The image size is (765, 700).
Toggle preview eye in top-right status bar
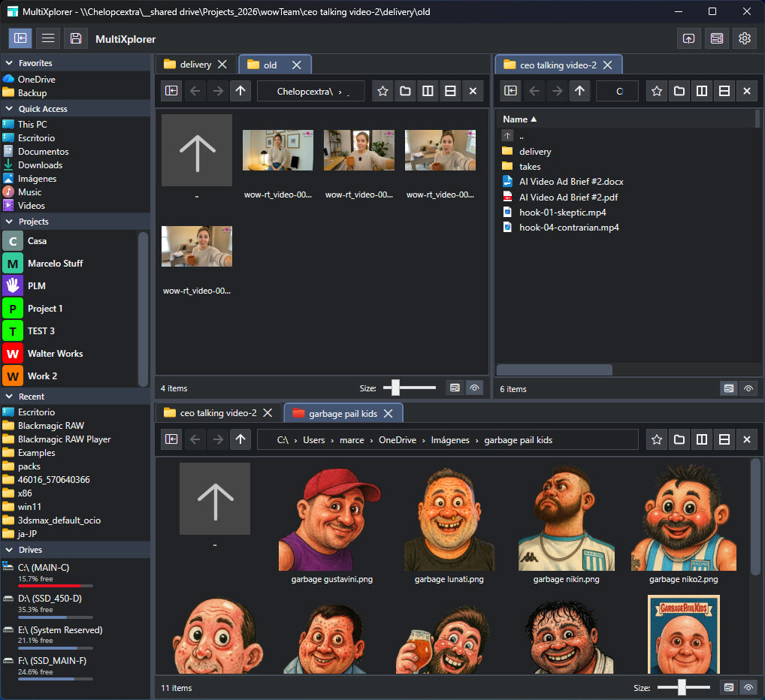(748, 388)
